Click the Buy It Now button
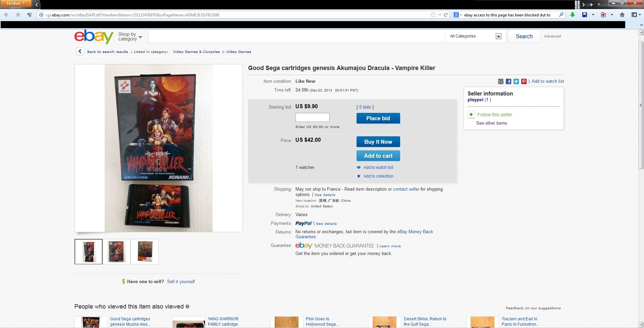 [x=378, y=142]
